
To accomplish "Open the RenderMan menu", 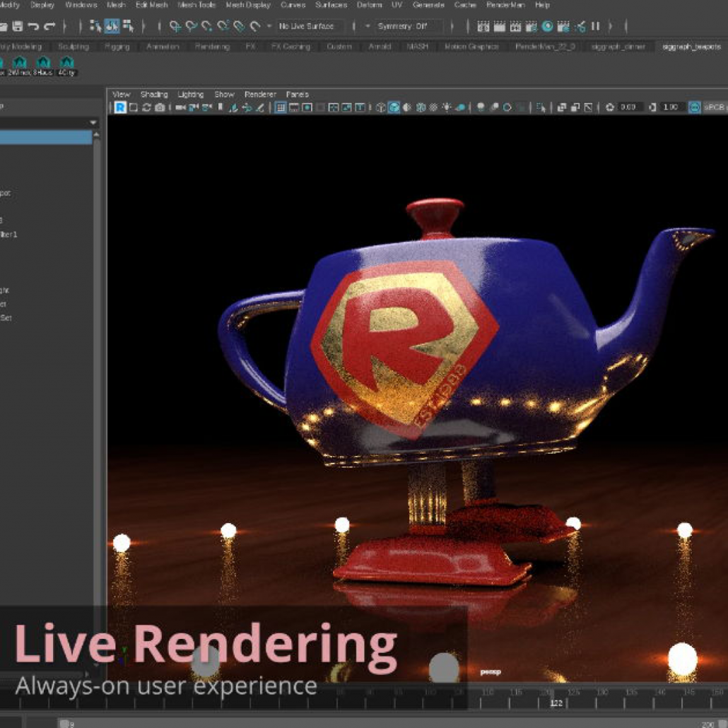I will [505, 5].
